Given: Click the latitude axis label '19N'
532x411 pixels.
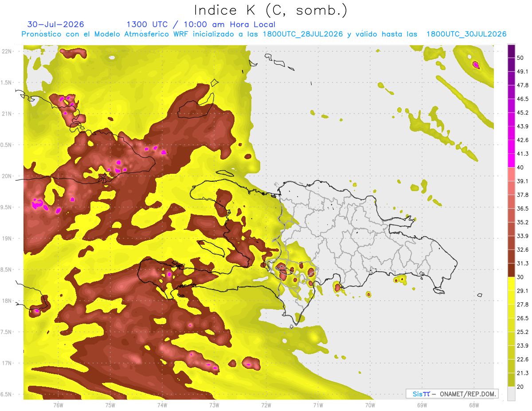Looking at the screenshot, I should [x=7, y=239].
